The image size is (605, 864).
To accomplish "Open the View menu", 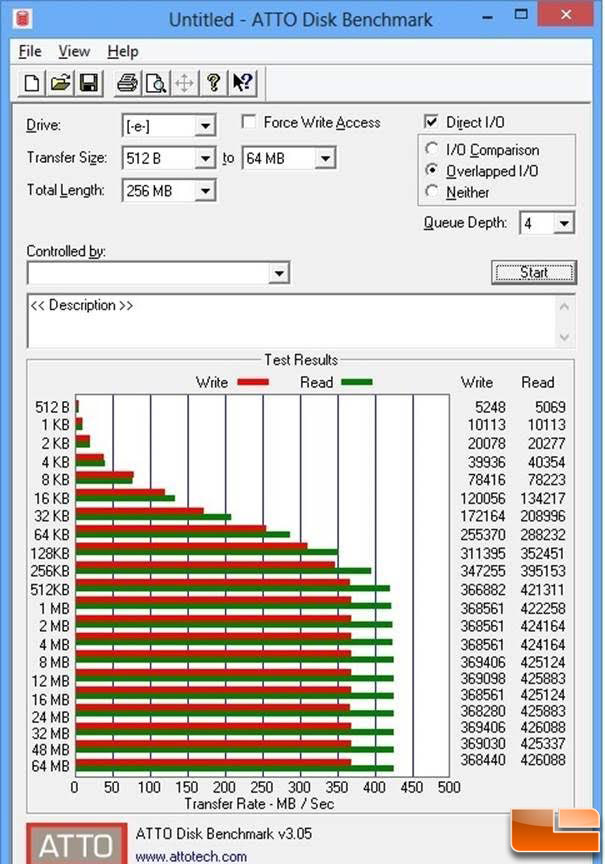I will (74, 52).
